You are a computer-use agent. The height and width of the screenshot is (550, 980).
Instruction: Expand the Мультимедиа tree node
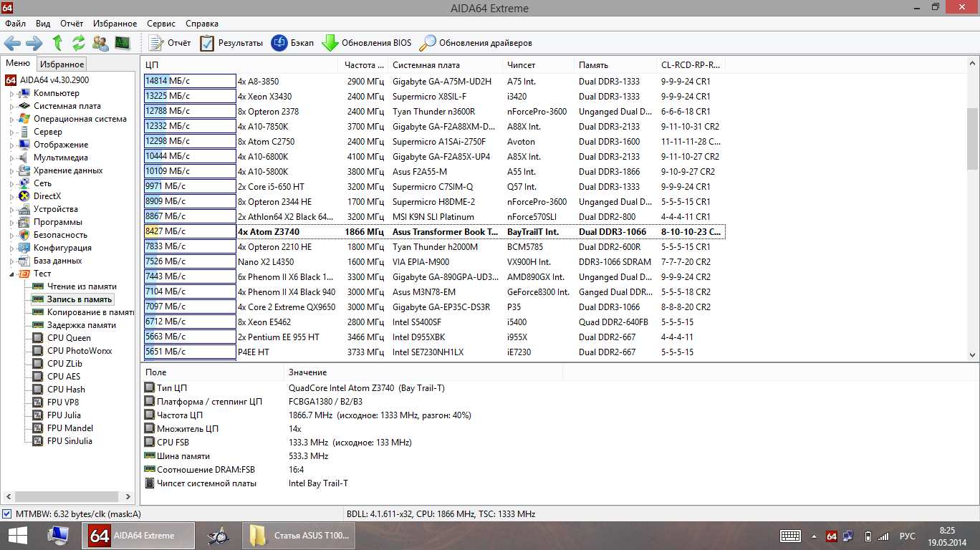11,158
